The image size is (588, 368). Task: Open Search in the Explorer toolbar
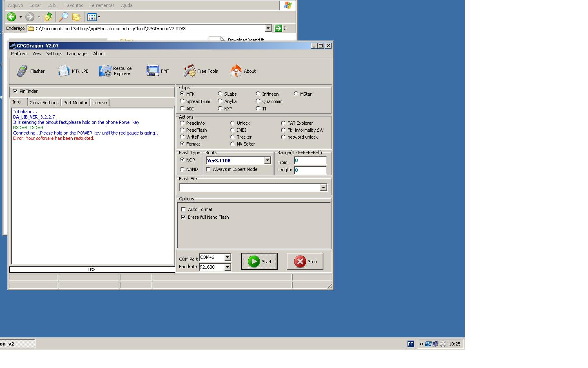click(63, 17)
